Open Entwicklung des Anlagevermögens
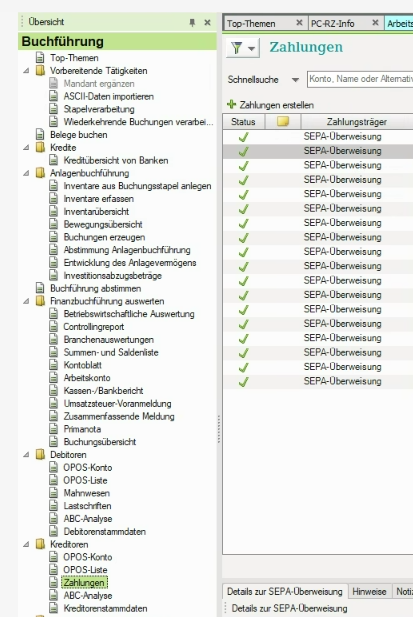The height and width of the screenshot is (617, 413). coord(130,262)
